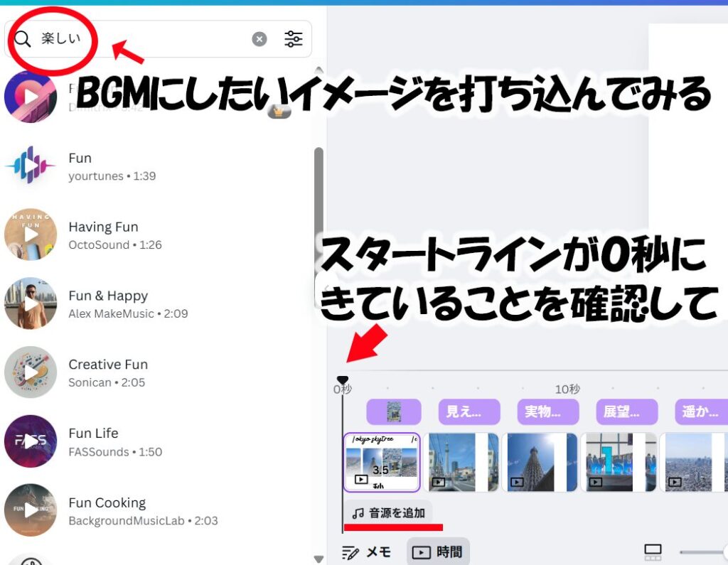Toggle the 時間 duration view button
This screenshot has height=565, width=728.
pos(438,552)
